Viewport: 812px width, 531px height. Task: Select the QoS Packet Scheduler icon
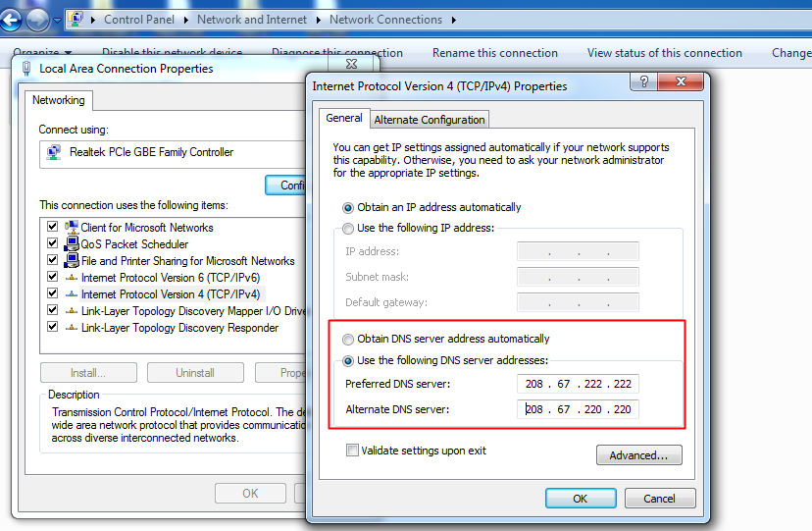[72, 244]
